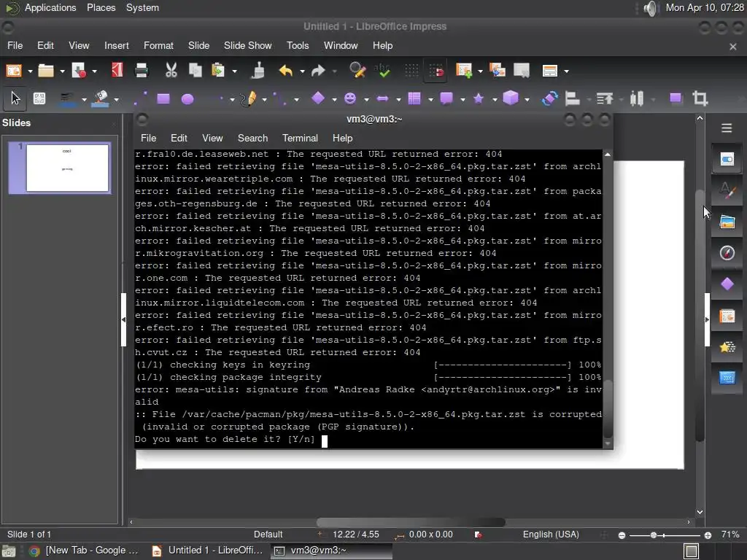Expand New presentation dropdown arrow

click(30, 71)
